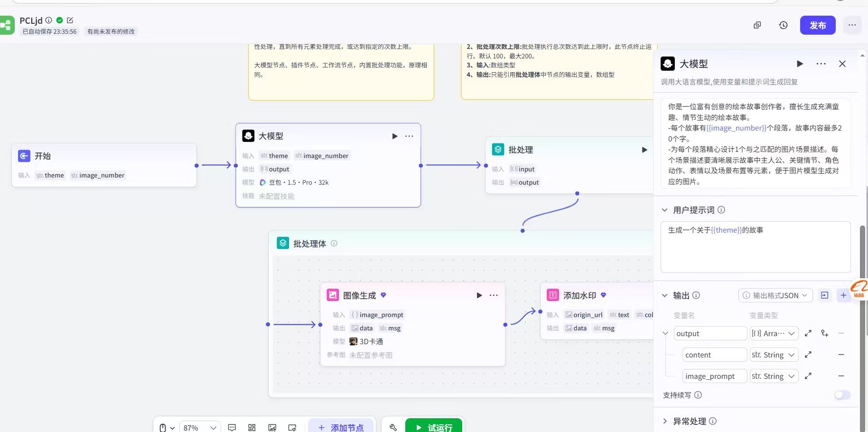The image size is (868, 432).
Task: Open the debug wrench tool beside 试运行
Action: [x=393, y=427]
